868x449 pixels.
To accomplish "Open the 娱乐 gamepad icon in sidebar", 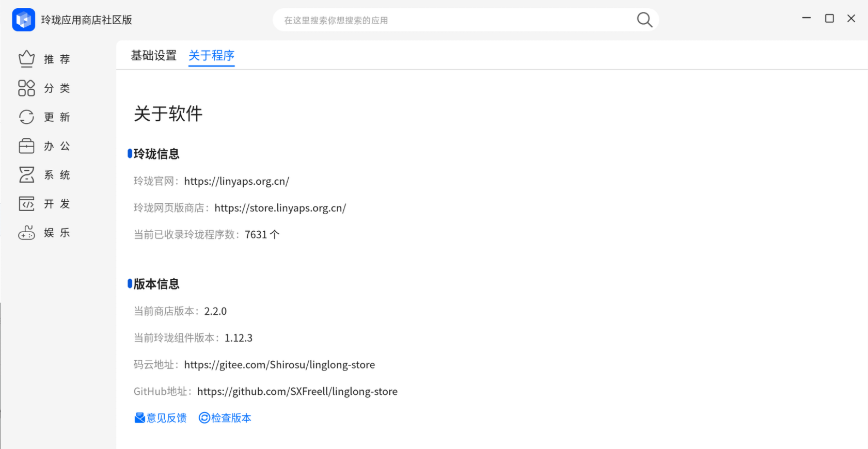I will (x=26, y=233).
